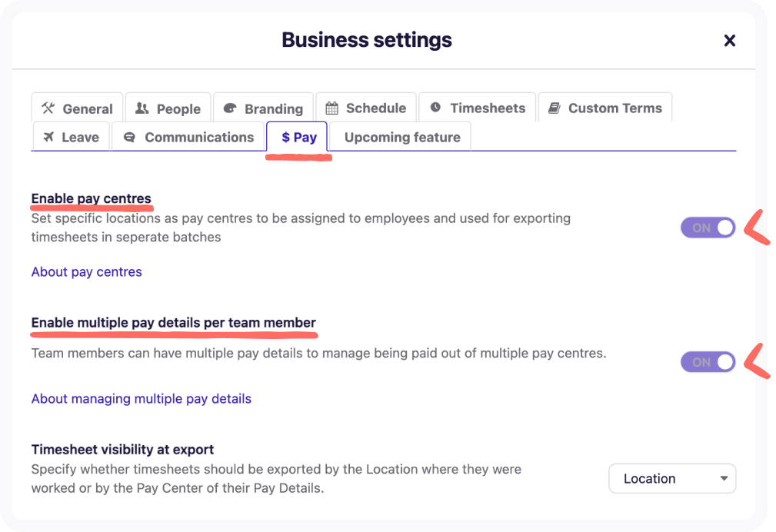Click the calendar icon on Schedule tab
The height and width of the screenshot is (532, 776).
coord(331,108)
